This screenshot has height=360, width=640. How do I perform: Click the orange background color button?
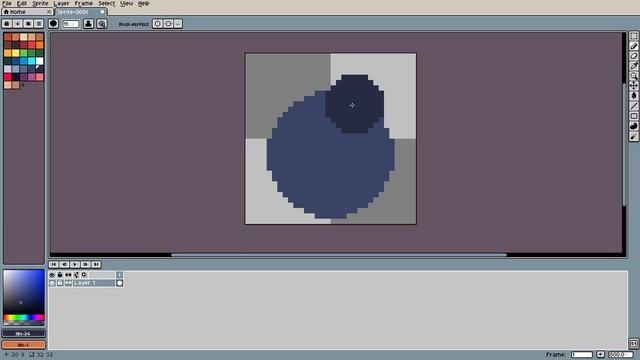tap(24, 344)
